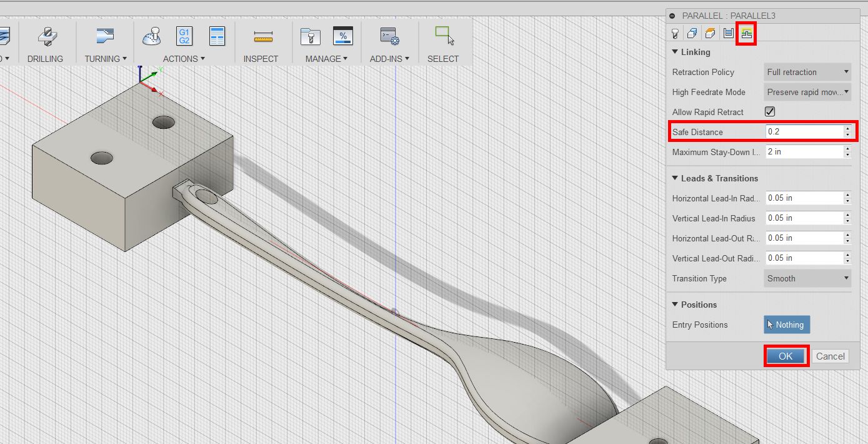Screen dimensions: 868x444
Task: Collapse the Linking section
Action: pos(675,53)
